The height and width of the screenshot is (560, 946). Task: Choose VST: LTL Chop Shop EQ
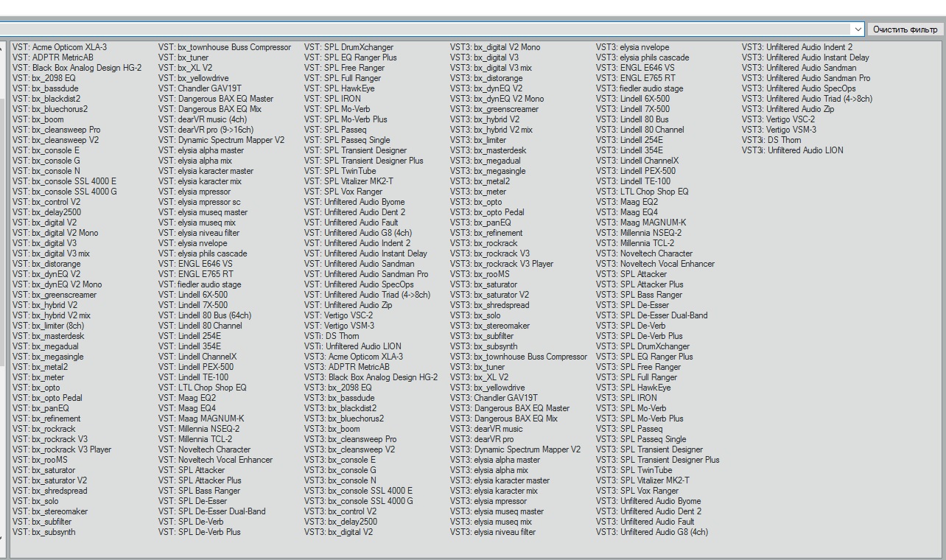(x=203, y=388)
